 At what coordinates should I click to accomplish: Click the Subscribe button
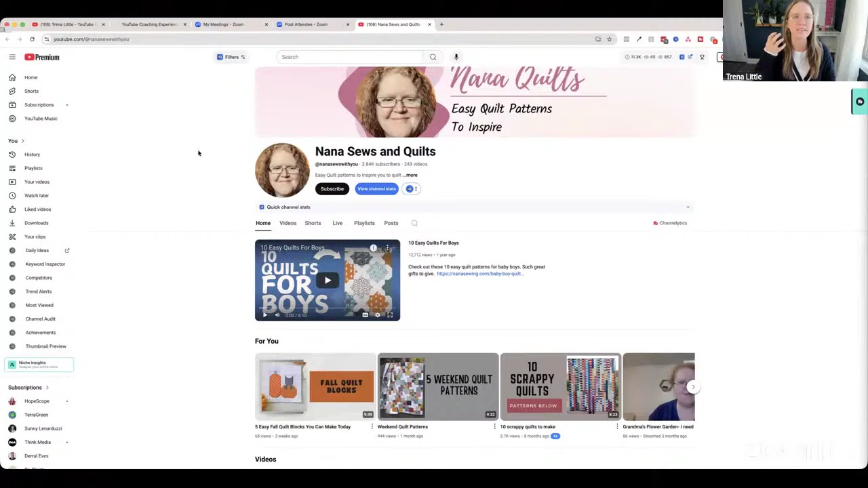332,189
